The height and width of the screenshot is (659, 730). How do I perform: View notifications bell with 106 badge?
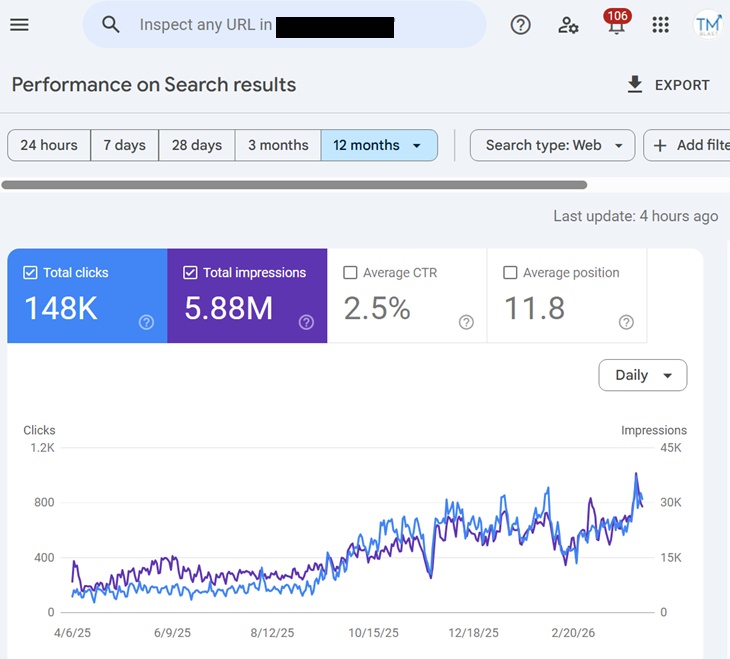(614, 26)
